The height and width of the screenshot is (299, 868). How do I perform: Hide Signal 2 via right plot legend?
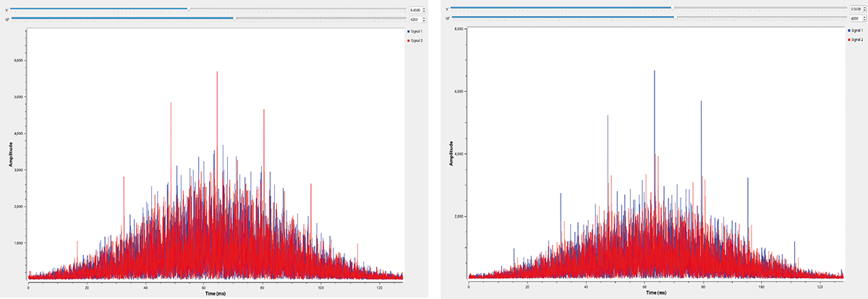[855, 40]
